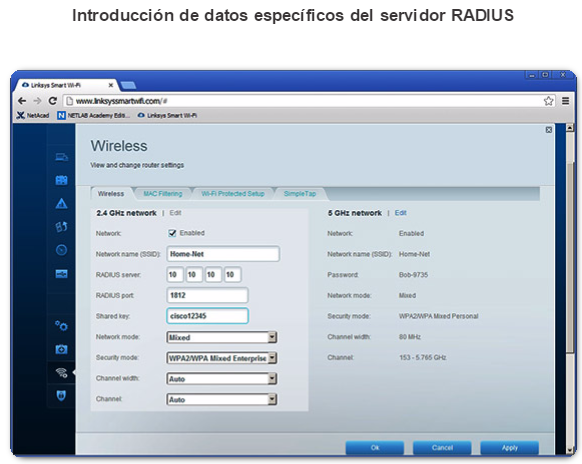Open the Speed Test gauge icon

click(x=61, y=250)
